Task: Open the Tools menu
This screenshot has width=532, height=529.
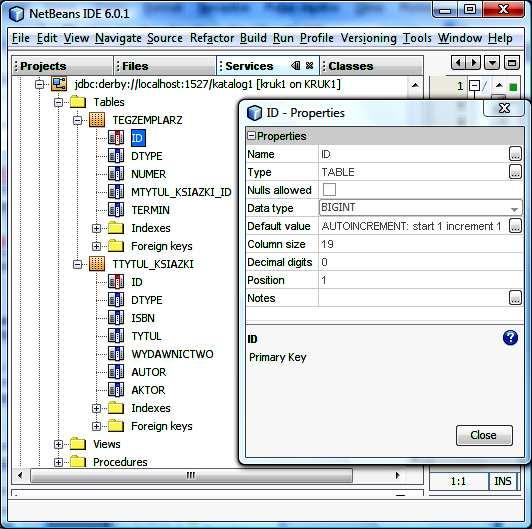Action: pyautogui.click(x=417, y=38)
